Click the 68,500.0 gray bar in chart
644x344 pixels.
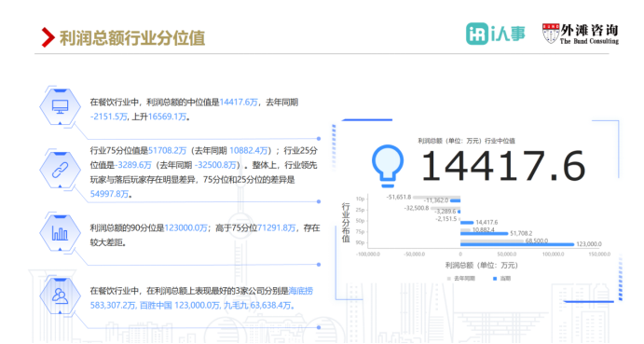(x=492, y=241)
